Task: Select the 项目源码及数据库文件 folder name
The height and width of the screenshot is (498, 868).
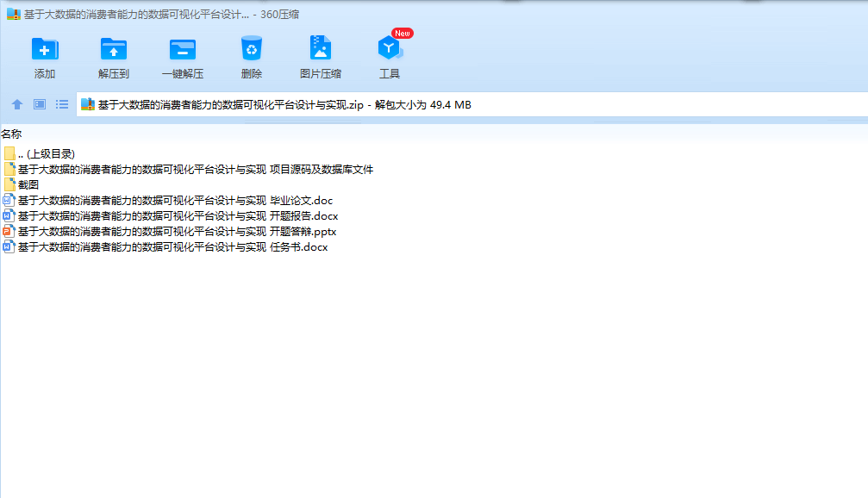Action: [x=196, y=170]
